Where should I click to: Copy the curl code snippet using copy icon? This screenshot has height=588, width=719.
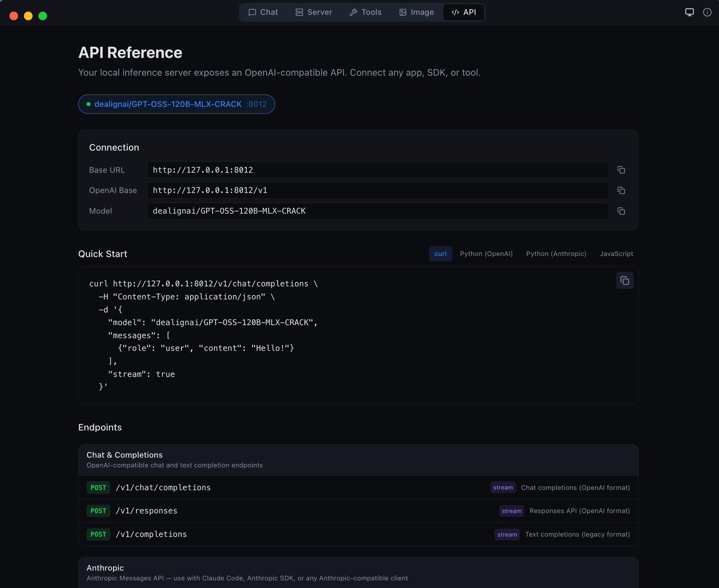coord(625,281)
